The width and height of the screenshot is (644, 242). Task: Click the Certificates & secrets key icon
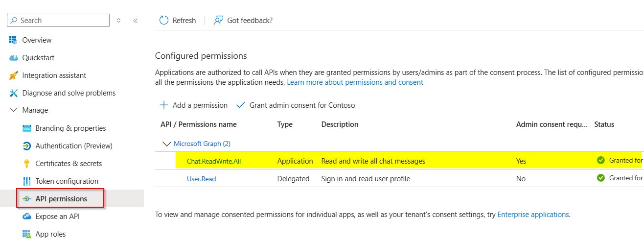26,164
